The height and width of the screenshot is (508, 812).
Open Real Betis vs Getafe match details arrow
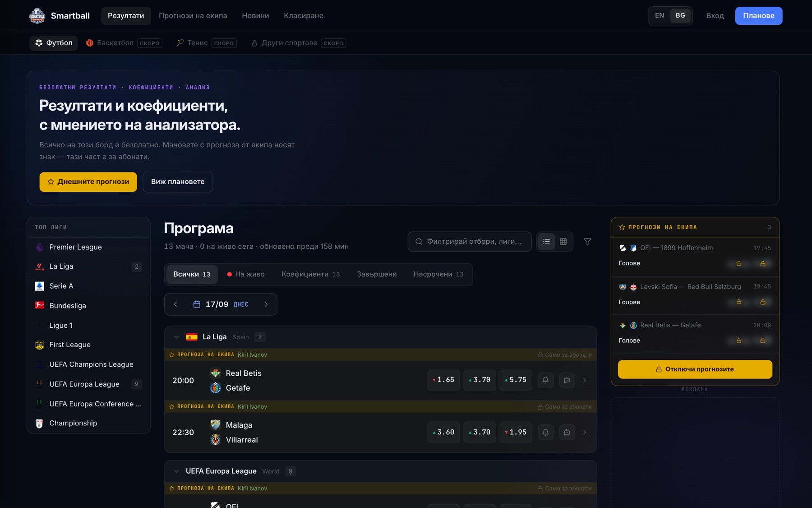coord(585,380)
